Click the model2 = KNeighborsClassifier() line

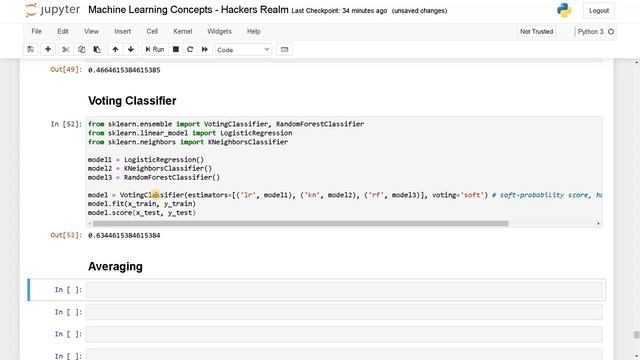point(150,169)
